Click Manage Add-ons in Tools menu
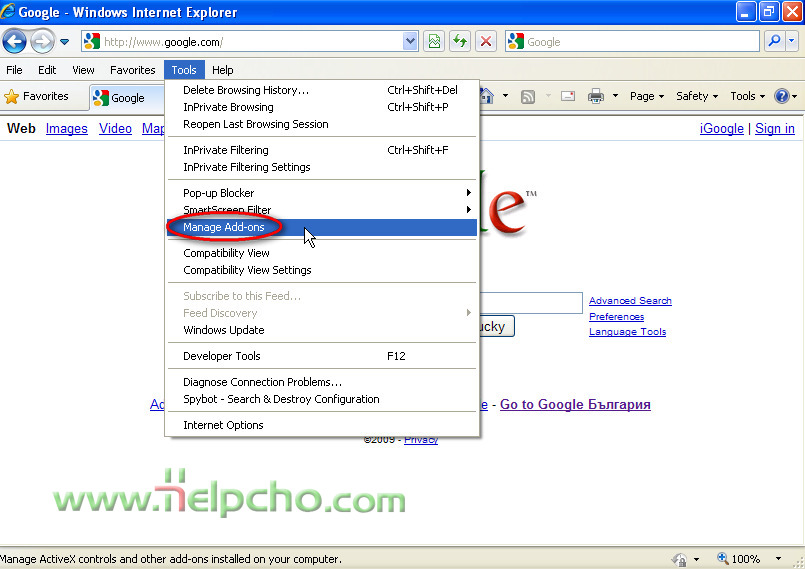The image size is (805, 569). [322, 227]
